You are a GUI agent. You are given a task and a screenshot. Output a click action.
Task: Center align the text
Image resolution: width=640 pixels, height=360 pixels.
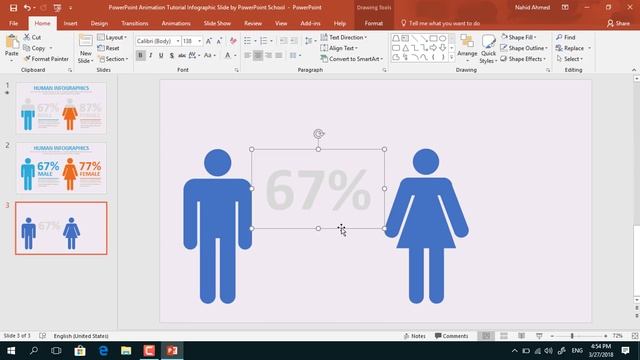[x=258, y=55]
